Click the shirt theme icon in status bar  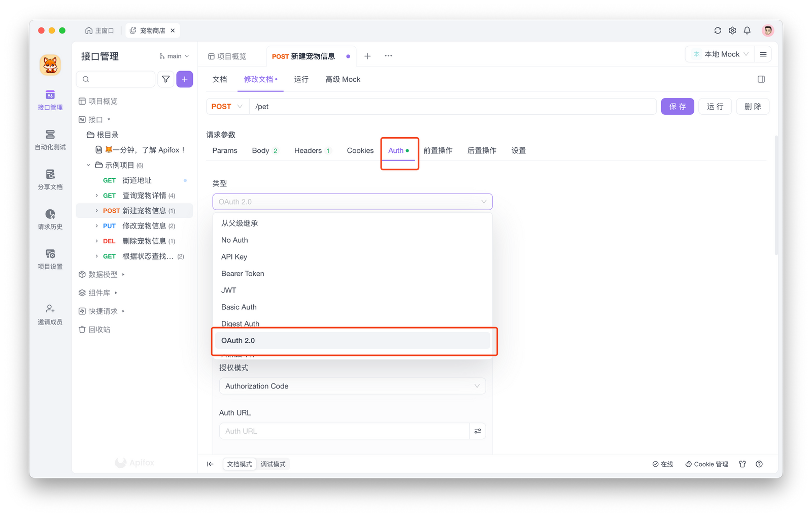tap(742, 464)
